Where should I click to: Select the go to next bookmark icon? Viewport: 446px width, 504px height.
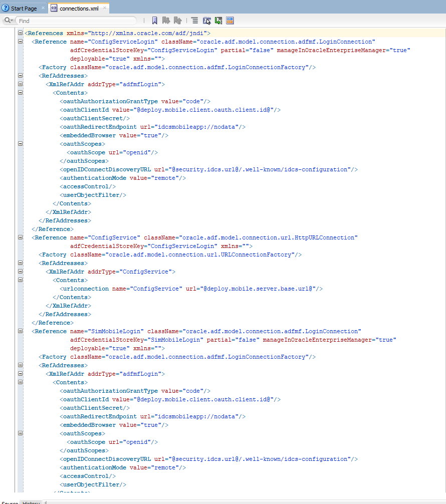[166, 20]
